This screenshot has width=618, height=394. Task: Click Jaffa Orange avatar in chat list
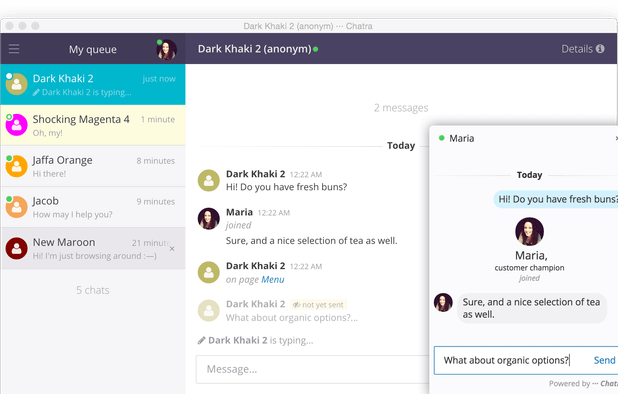(17, 166)
